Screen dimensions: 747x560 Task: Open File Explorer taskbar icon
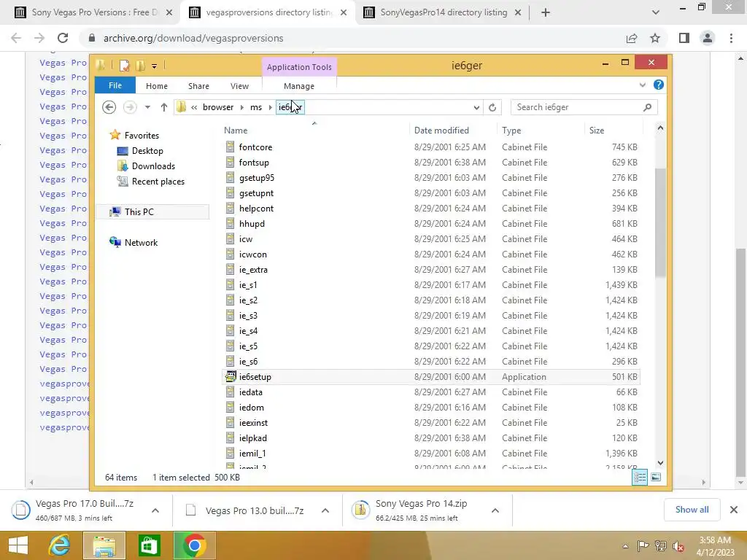tap(104, 545)
